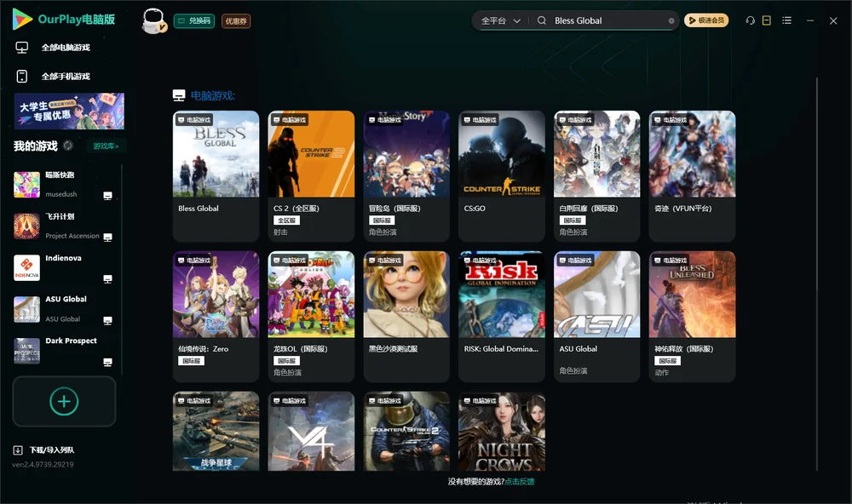This screenshot has height=504, width=852.
Task: Refresh the 我的游戏 list icon
Action: (x=68, y=146)
